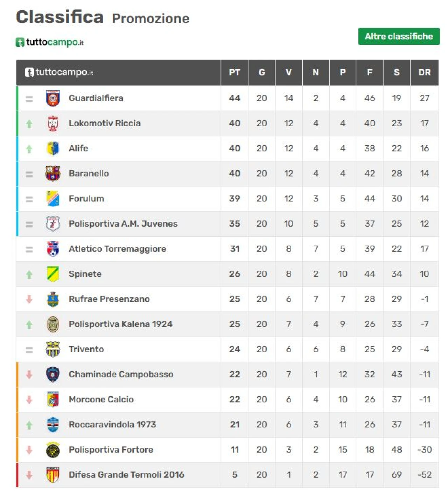
Task: Click the Trivento team crest
Action: coord(53,349)
